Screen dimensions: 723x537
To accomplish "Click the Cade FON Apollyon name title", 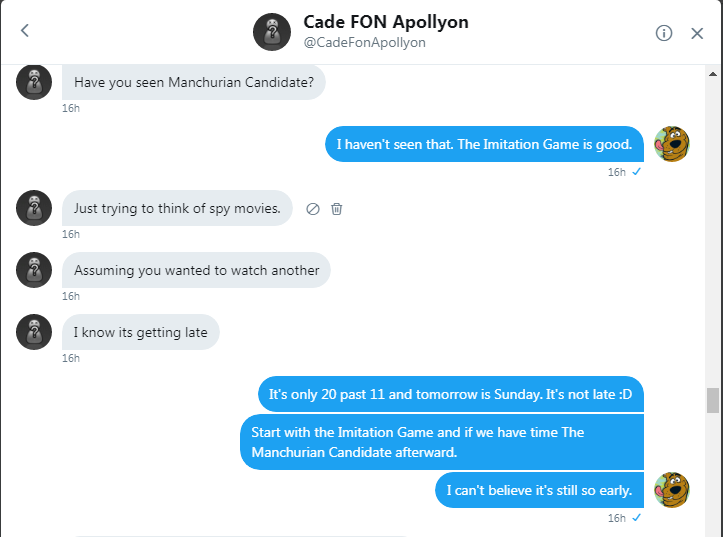I will point(385,22).
